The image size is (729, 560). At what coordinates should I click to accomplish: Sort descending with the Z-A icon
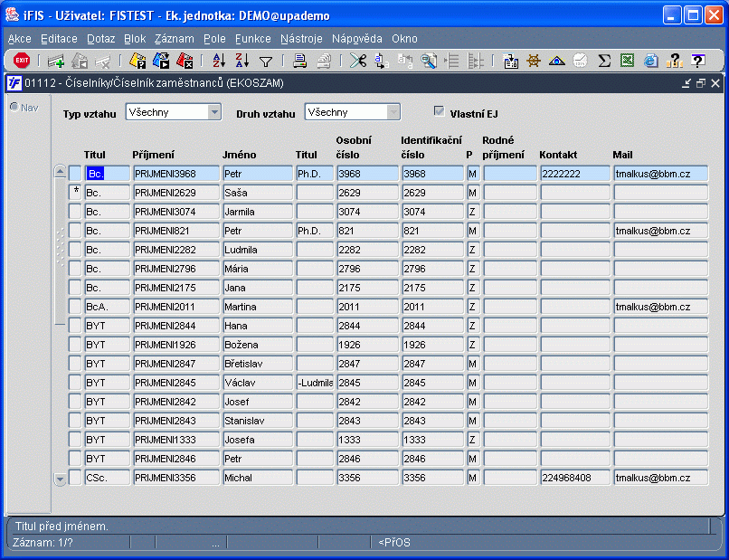pyautogui.click(x=242, y=61)
